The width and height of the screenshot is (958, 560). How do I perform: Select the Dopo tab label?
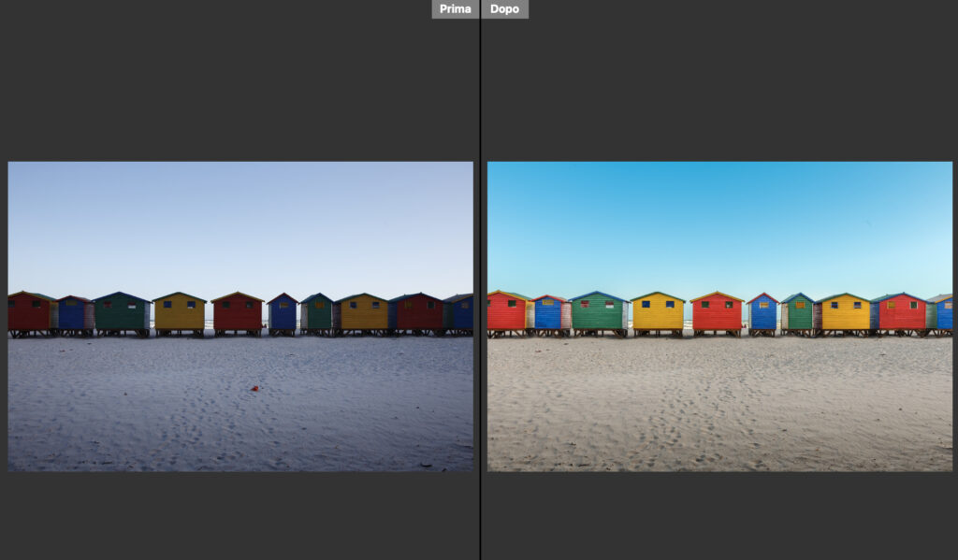[505, 9]
